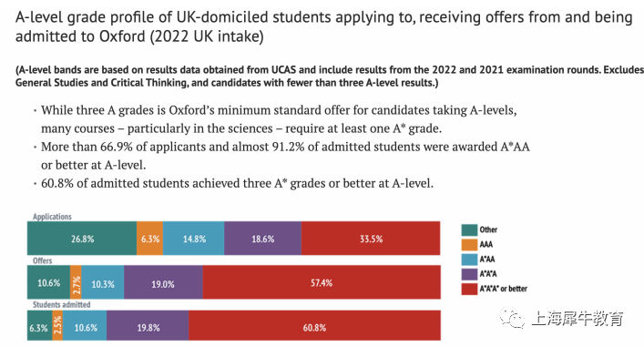The height and width of the screenshot is (347, 644).
Task: Select the purple A*A*A legend swatch
Action: (469, 274)
